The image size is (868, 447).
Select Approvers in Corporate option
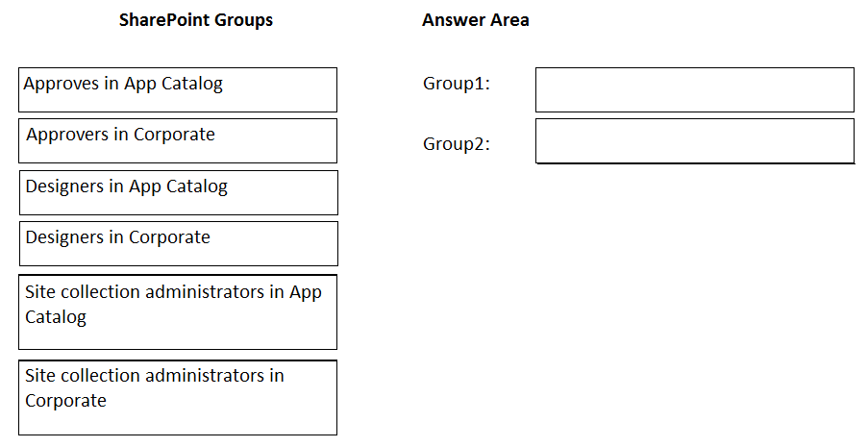[x=178, y=140]
